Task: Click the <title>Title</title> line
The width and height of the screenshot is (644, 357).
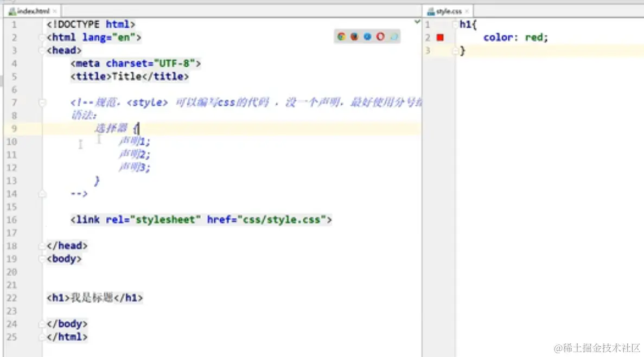Action: point(129,76)
